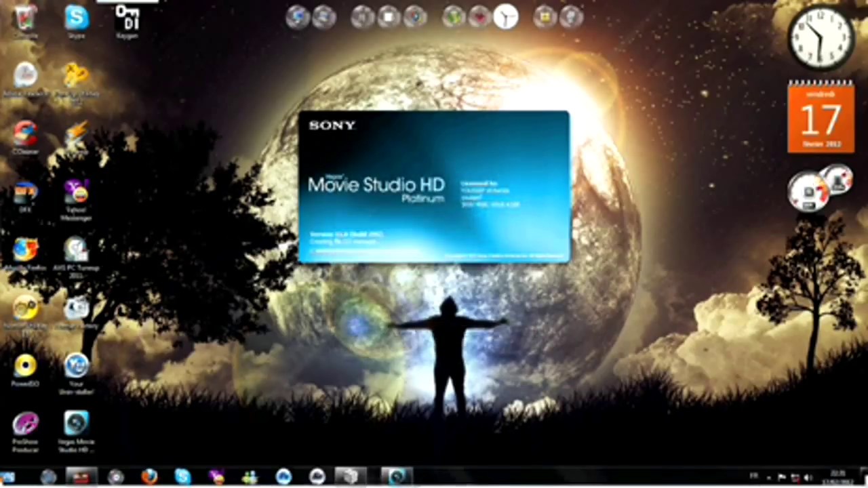Screen dimensions: 868x488
Task: Open AVG PC Tuneup 2011 shortcut
Action: coord(76,258)
